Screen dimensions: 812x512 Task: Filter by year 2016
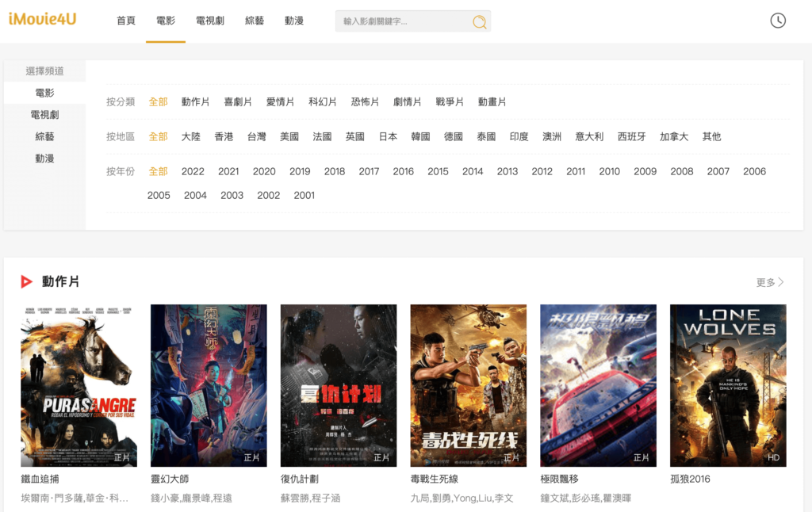coord(404,171)
